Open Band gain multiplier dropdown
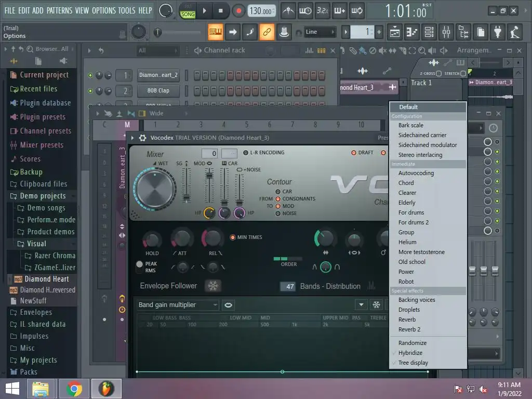Screen dimensions: 532x399 [178, 305]
